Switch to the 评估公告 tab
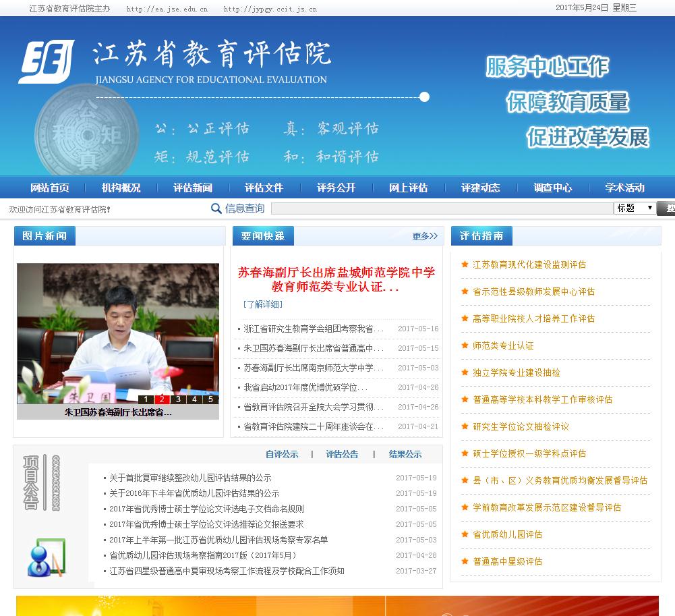The image size is (675, 616). [x=342, y=454]
